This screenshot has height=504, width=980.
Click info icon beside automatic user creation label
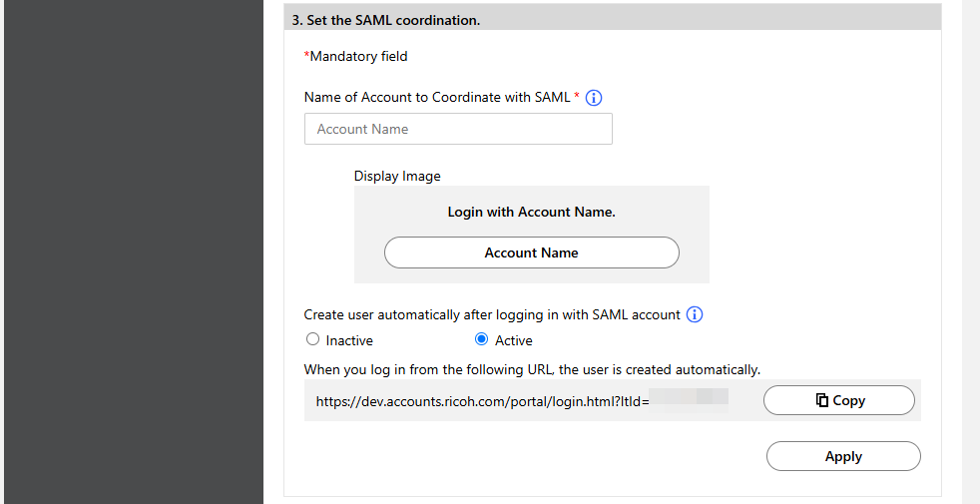tap(695, 314)
